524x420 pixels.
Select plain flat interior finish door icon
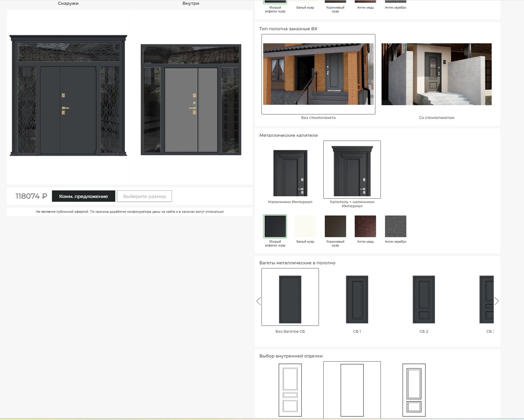tap(352, 390)
